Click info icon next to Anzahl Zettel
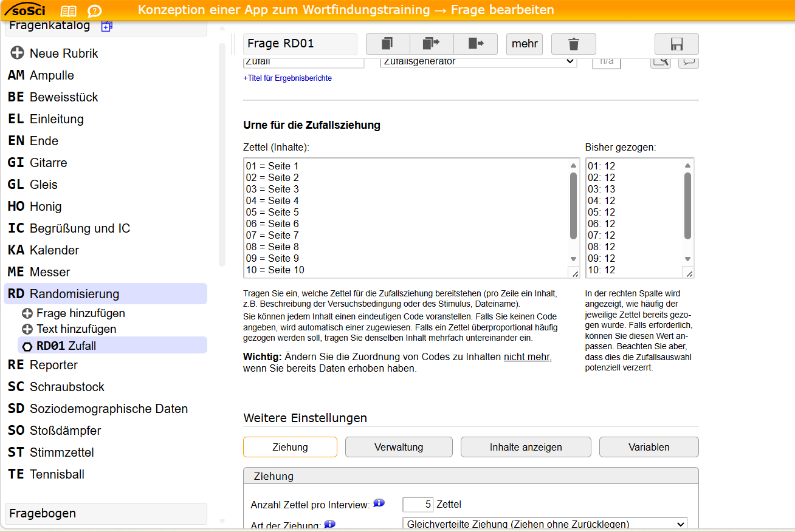This screenshot has height=532, width=795. click(379, 503)
